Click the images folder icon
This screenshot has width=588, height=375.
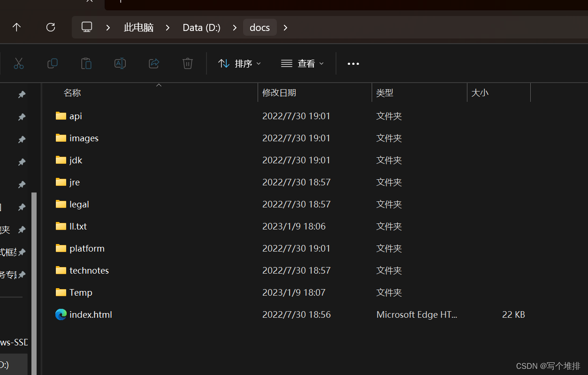tap(61, 138)
